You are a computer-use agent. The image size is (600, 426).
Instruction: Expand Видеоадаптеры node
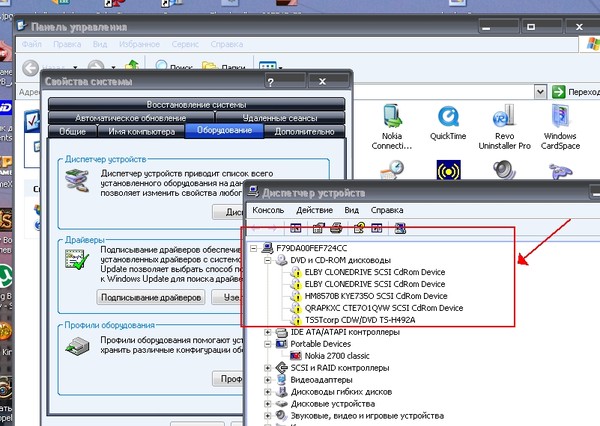267,380
